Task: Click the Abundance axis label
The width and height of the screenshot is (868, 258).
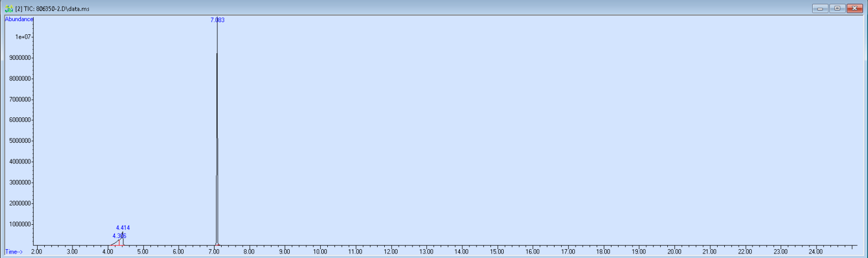Action: point(19,19)
